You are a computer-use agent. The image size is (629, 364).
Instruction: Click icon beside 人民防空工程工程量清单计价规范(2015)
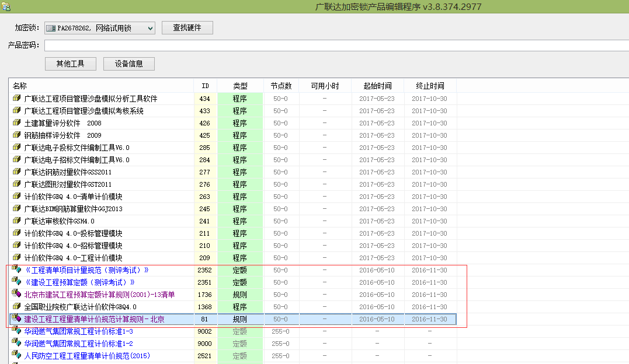pos(16,355)
